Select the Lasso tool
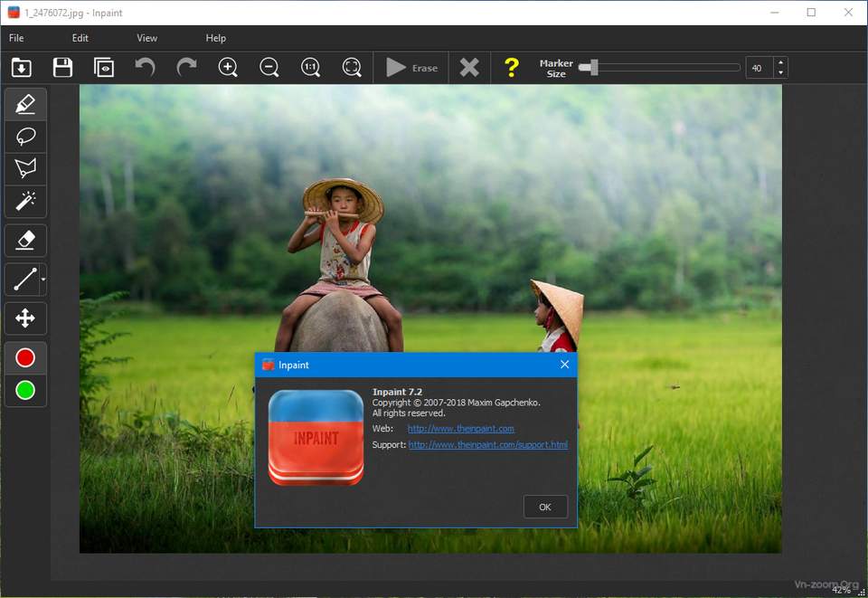 (25, 137)
